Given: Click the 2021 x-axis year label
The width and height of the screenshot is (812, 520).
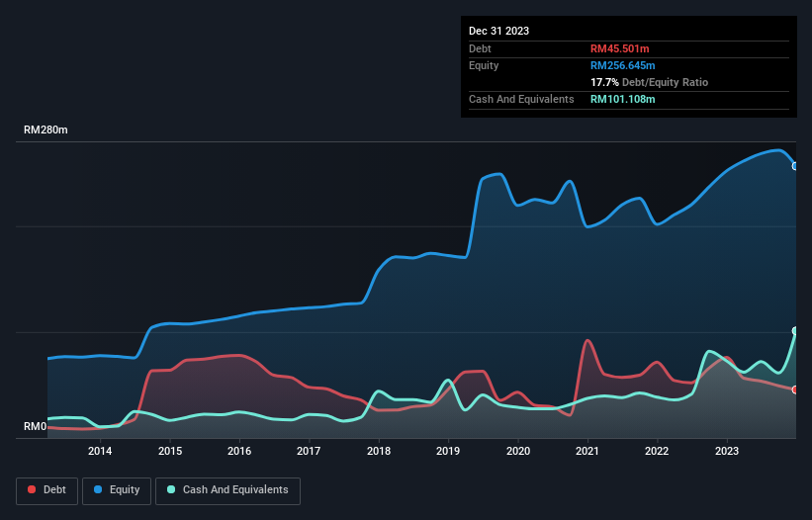Looking at the screenshot, I should click(x=587, y=451).
